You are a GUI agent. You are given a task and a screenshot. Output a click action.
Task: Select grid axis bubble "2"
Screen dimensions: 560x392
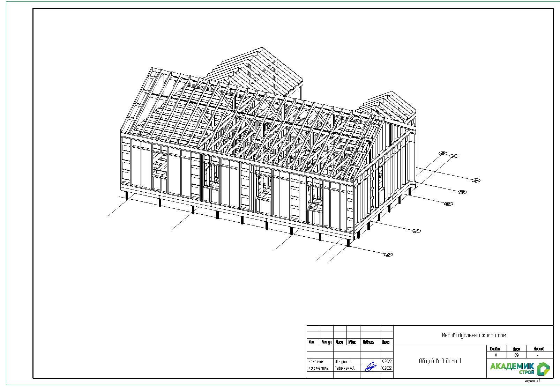coord(443,153)
